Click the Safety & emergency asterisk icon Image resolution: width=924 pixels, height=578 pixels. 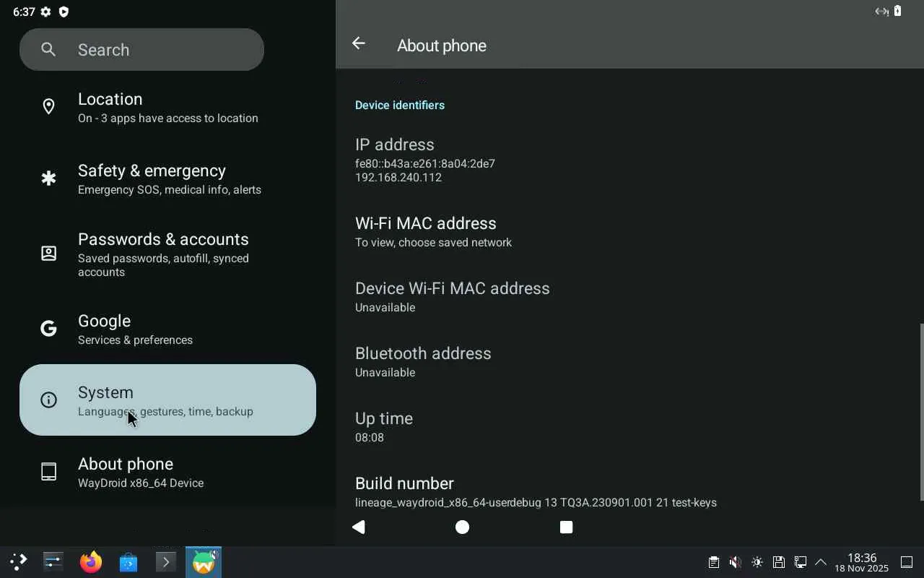[x=48, y=178]
